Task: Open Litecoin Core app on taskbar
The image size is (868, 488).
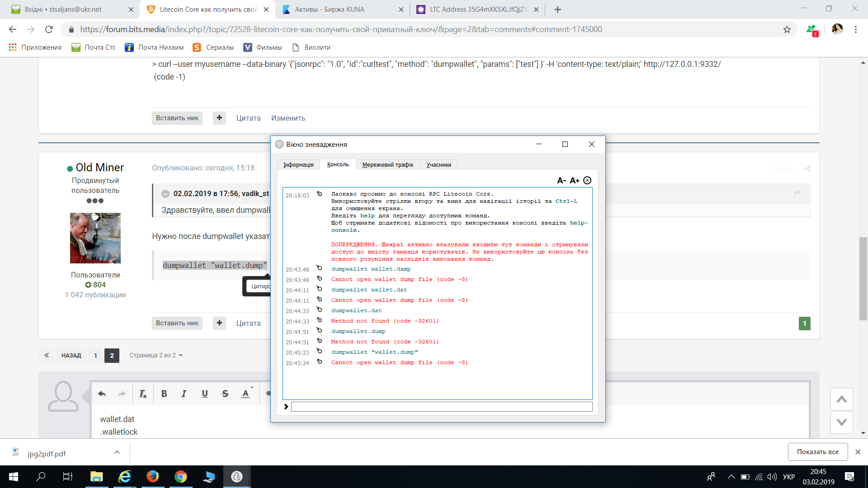Action: pos(237,477)
